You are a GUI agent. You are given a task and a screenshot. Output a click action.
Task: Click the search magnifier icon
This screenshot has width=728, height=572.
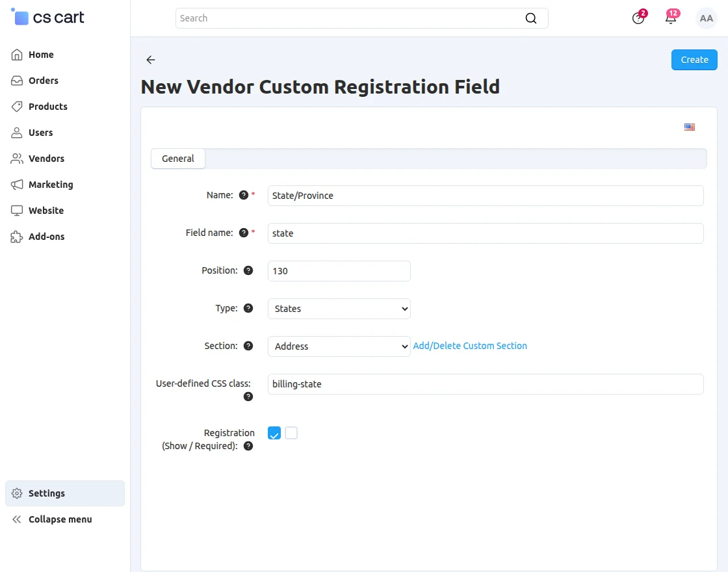pyautogui.click(x=530, y=18)
